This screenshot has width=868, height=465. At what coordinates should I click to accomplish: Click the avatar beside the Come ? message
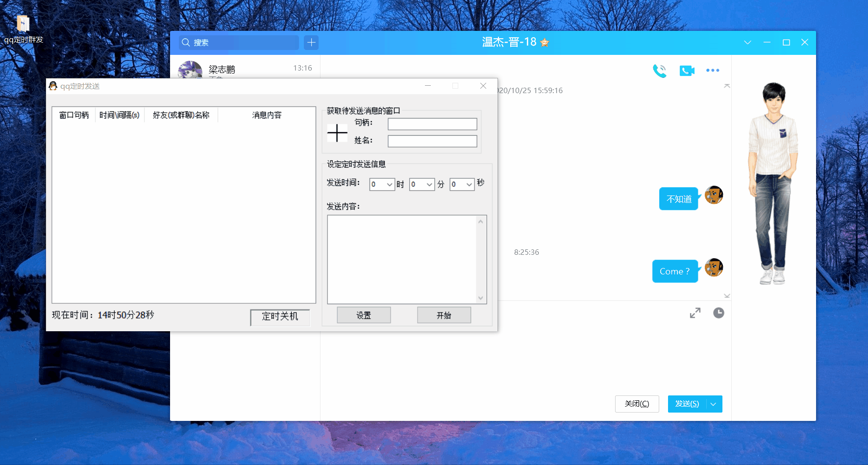pos(714,268)
